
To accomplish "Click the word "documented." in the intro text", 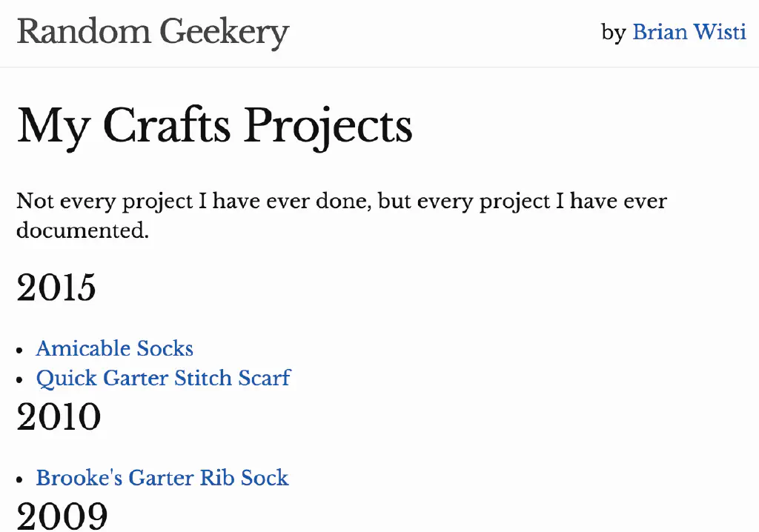I will (x=82, y=230).
